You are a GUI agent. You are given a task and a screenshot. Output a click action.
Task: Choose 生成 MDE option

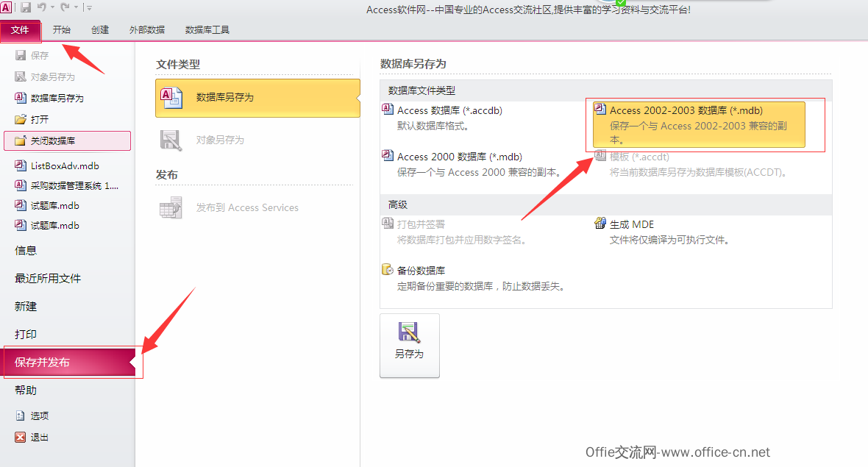(632, 224)
